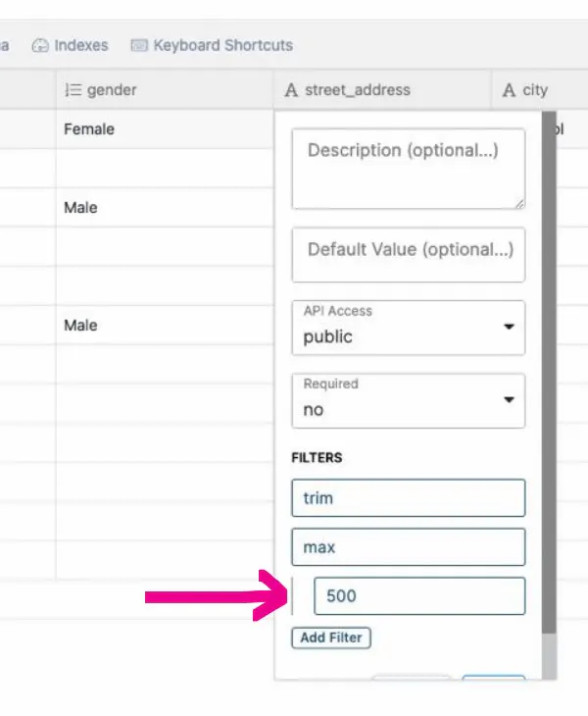Focus the Default Value (optional) field

tap(409, 255)
